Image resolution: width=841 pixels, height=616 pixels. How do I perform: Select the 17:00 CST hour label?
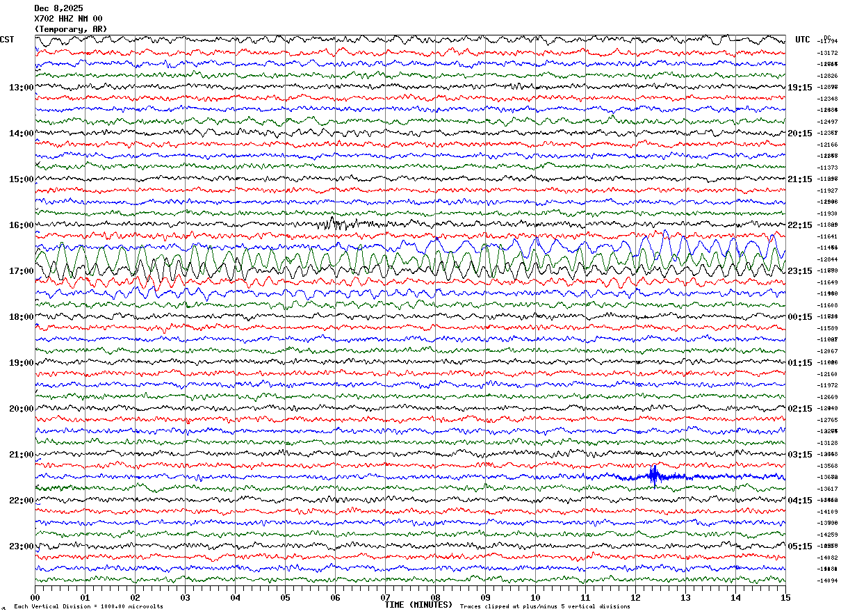point(22,271)
